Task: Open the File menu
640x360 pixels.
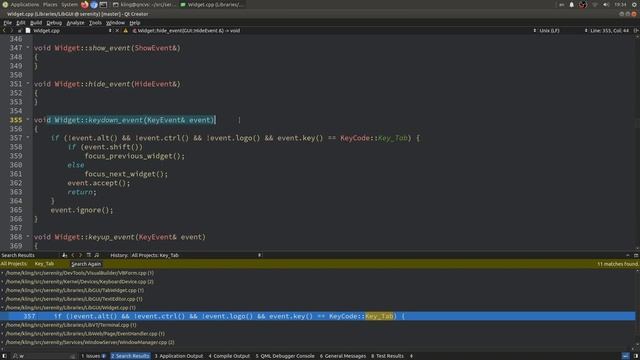Action: tap(8, 23)
